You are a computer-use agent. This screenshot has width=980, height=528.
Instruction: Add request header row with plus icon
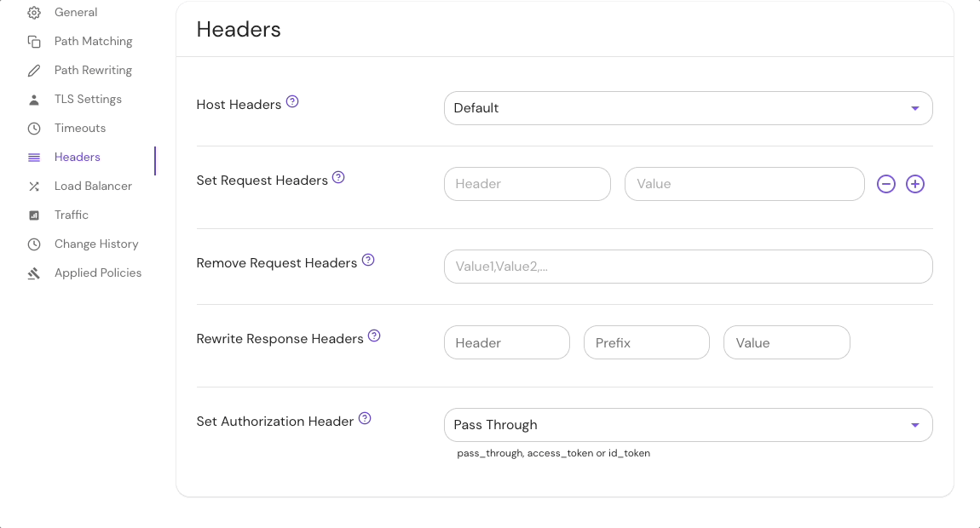(x=915, y=184)
